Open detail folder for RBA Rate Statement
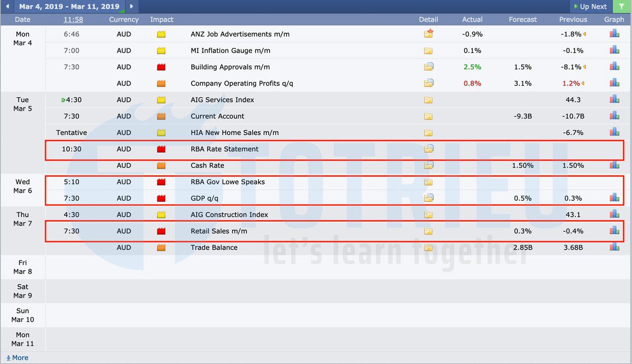The height and width of the screenshot is (364, 632). [428, 149]
